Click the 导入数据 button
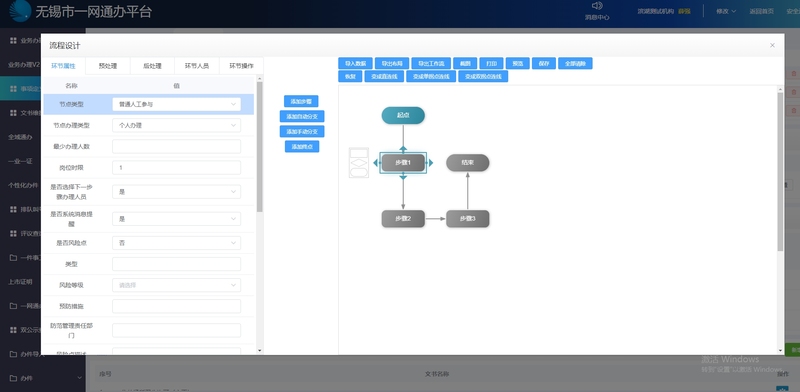Image resolution: width=800 pixels, height=392 pixels. point(355,63)
